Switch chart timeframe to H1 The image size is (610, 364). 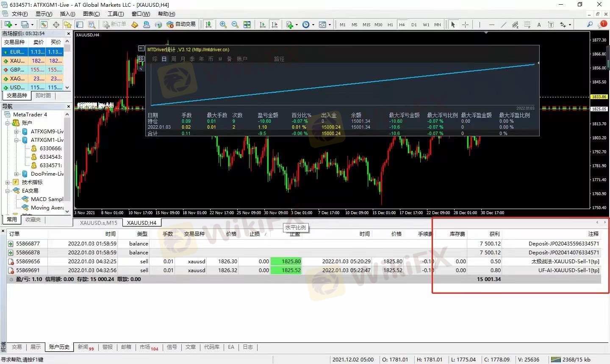pyautogui.click(x=390, y=25)
